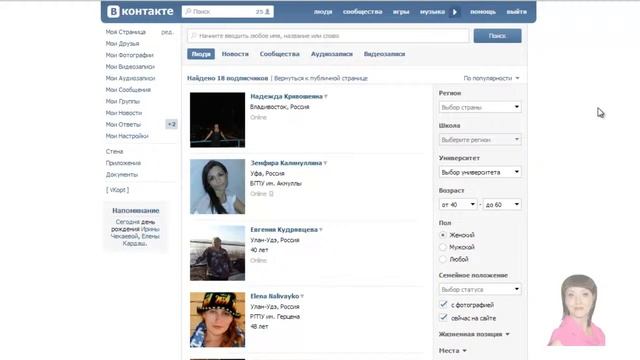Image resolution: width=640 pixels, height=360 pixels.
Task: Switch to the Новости tab
Action: coord(235,54)
